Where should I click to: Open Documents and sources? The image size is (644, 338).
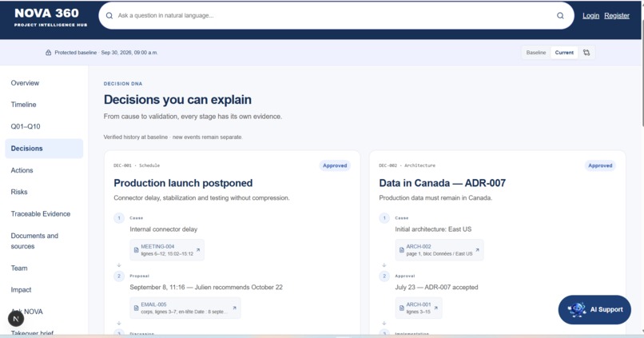34,241
